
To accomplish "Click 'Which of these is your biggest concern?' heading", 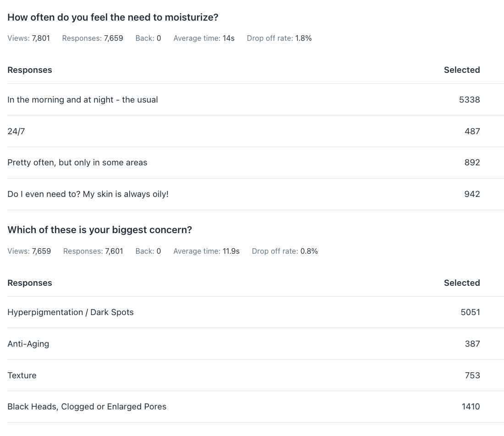I will (x=99, y=230).
